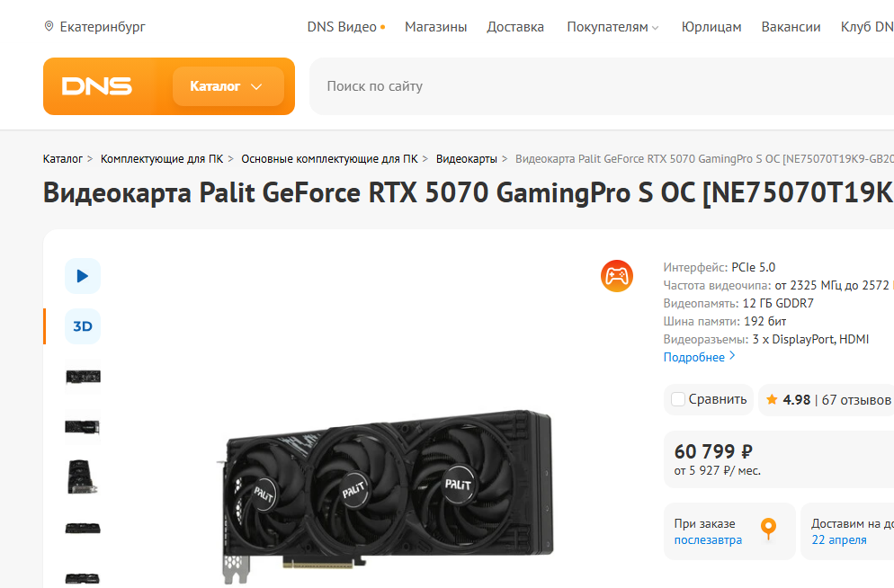Click the orange star rating icon
Image resolution: width=894 pixels, height=588 pixels.
coord(772,399)
